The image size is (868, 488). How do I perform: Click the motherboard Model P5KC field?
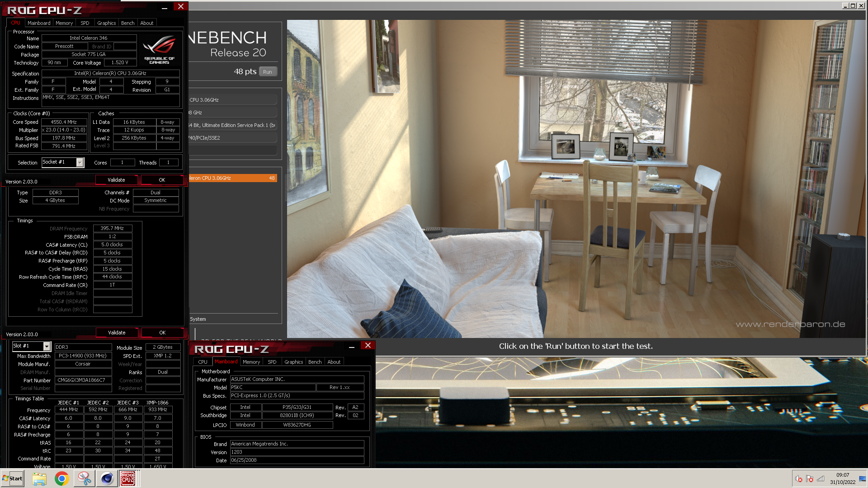point(273,387)
